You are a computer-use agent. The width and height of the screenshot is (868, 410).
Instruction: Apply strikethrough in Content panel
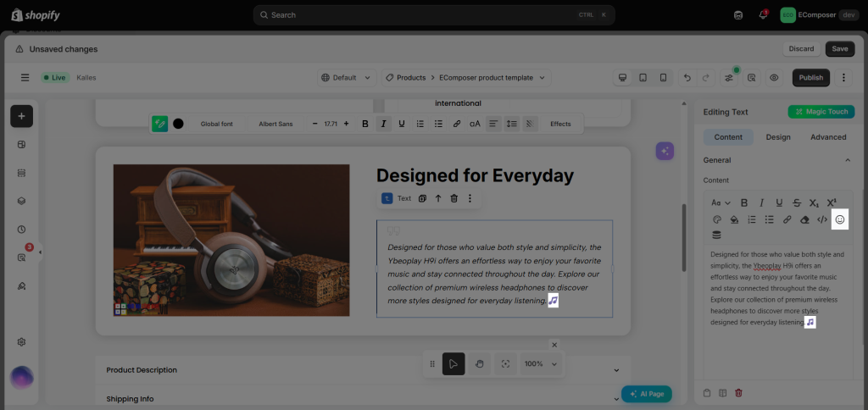(797, 202)
